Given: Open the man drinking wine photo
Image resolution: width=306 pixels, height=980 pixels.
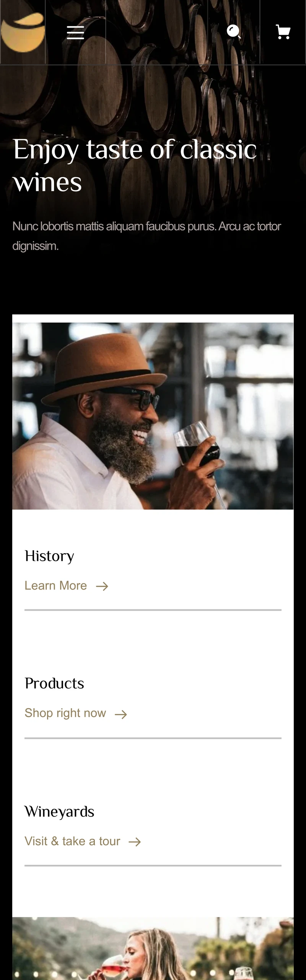Looking at the screenshot, I should point(153,416).
